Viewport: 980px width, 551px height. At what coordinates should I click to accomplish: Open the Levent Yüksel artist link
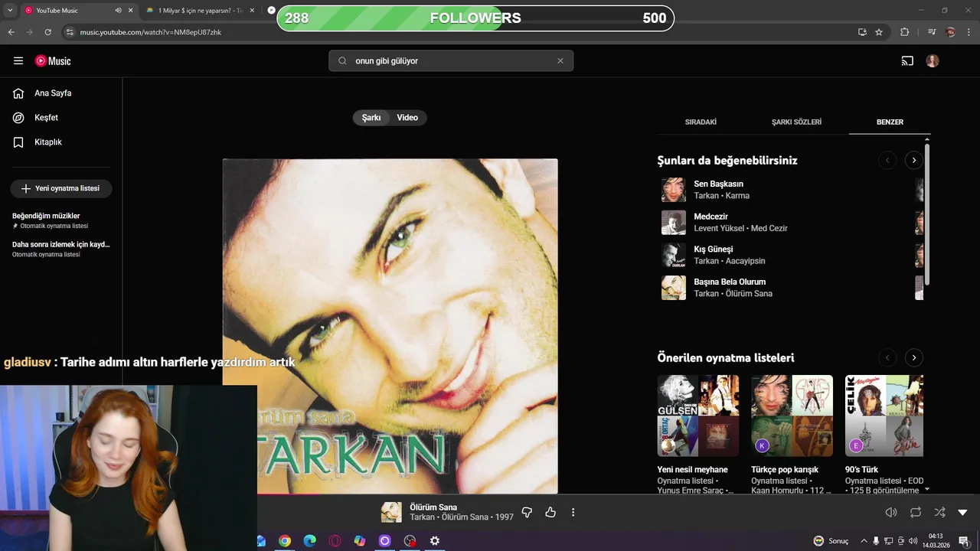point(719,229)
